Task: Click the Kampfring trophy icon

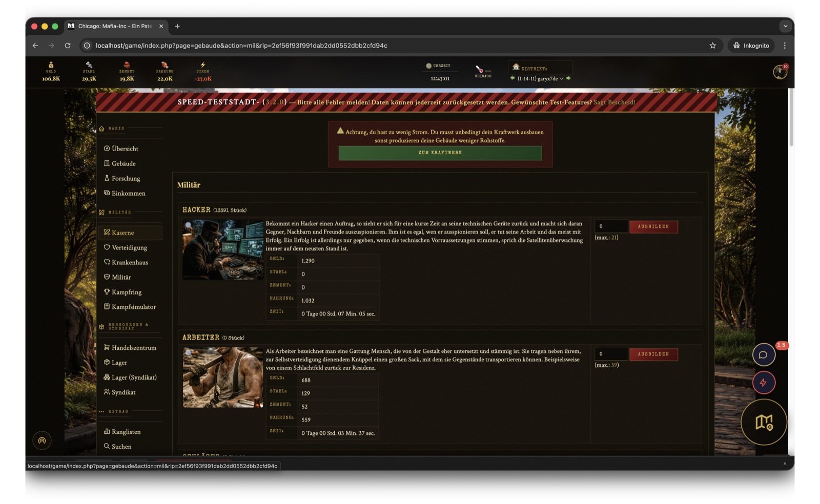Action: tap(107, 292)
